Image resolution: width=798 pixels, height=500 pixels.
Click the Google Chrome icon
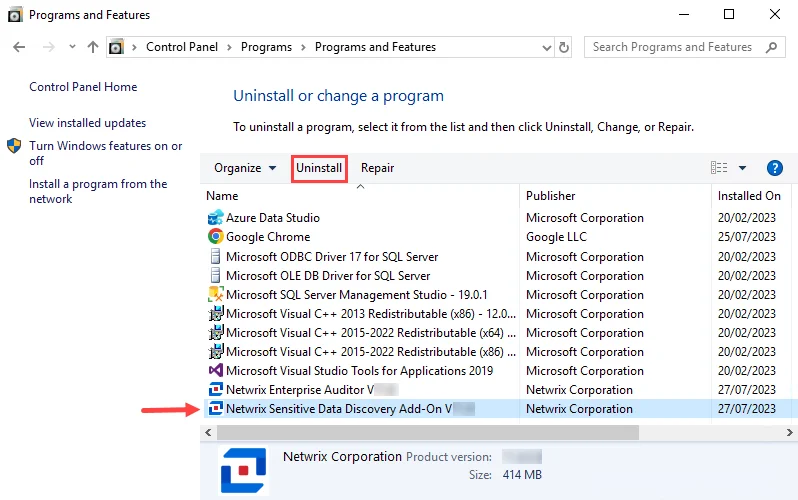pyautogui.click(x=216, y=236)
